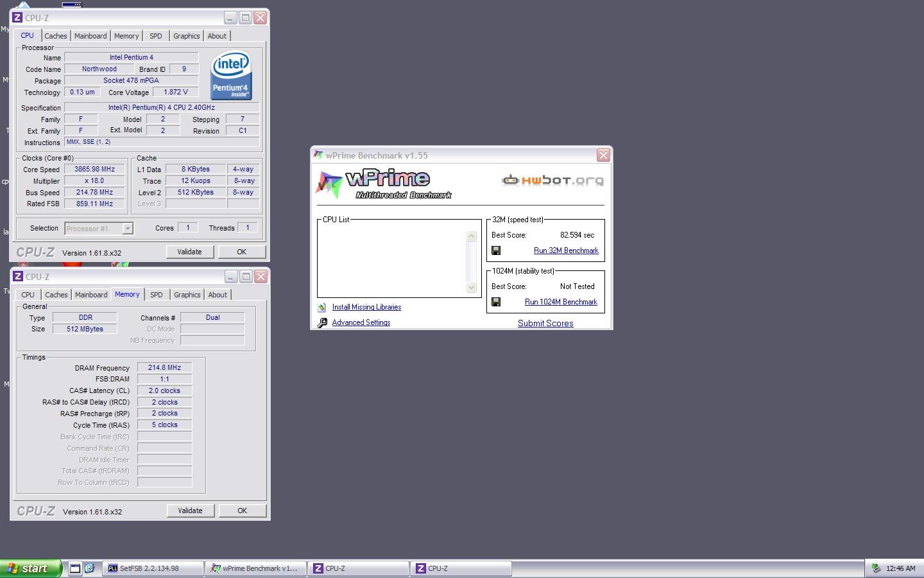Viewport: 924px width, 578px height.
Task: Click Submit Scores link
Action: 545,323
